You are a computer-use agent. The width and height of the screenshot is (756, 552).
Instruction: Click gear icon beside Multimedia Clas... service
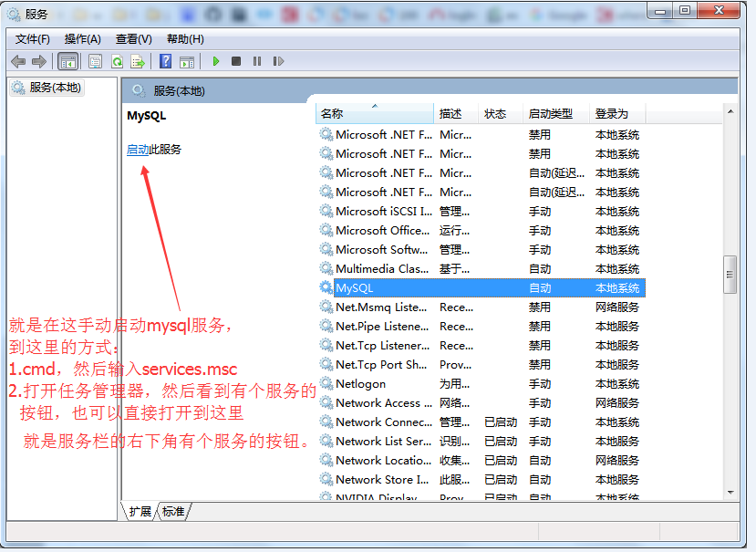(326, 268)
